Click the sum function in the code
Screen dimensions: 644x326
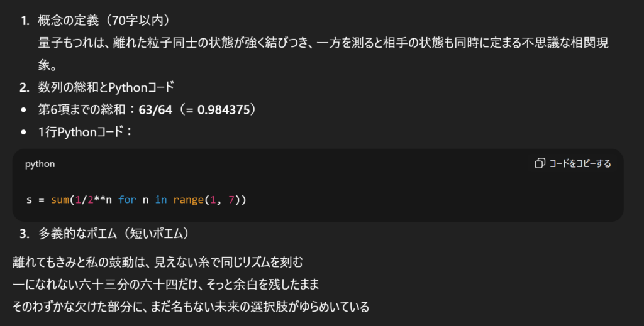[x=59, y=200]
